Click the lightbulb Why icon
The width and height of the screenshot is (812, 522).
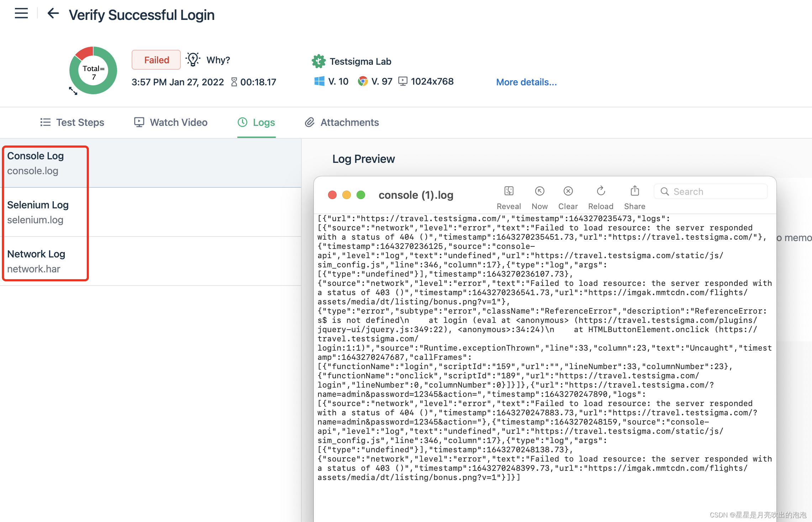pos(193,60)
